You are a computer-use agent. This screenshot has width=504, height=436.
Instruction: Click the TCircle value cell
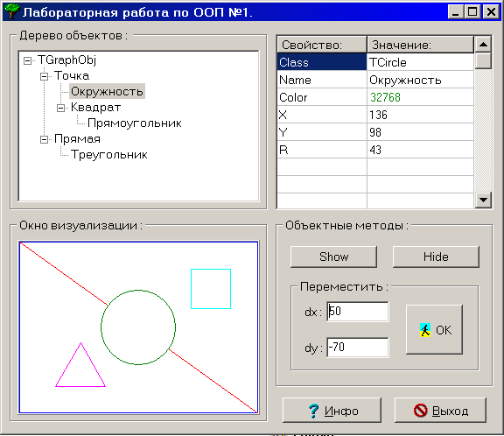[x=420, y=62]
